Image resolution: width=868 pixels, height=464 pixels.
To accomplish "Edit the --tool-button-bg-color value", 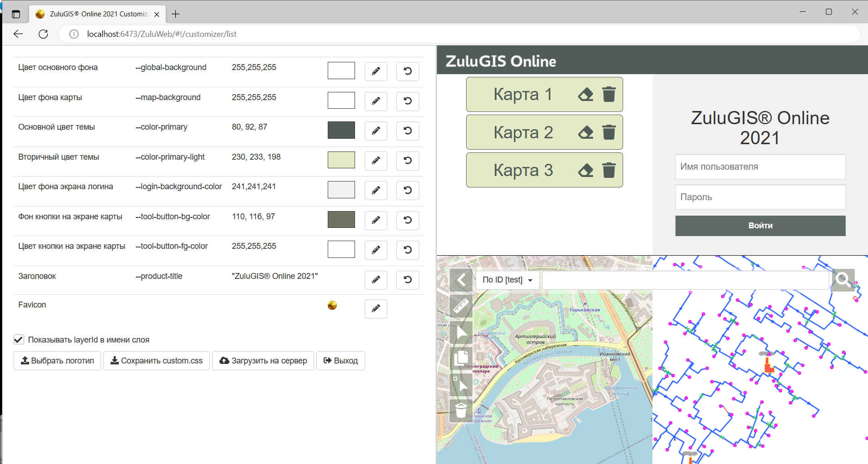I will coord(376,220).
